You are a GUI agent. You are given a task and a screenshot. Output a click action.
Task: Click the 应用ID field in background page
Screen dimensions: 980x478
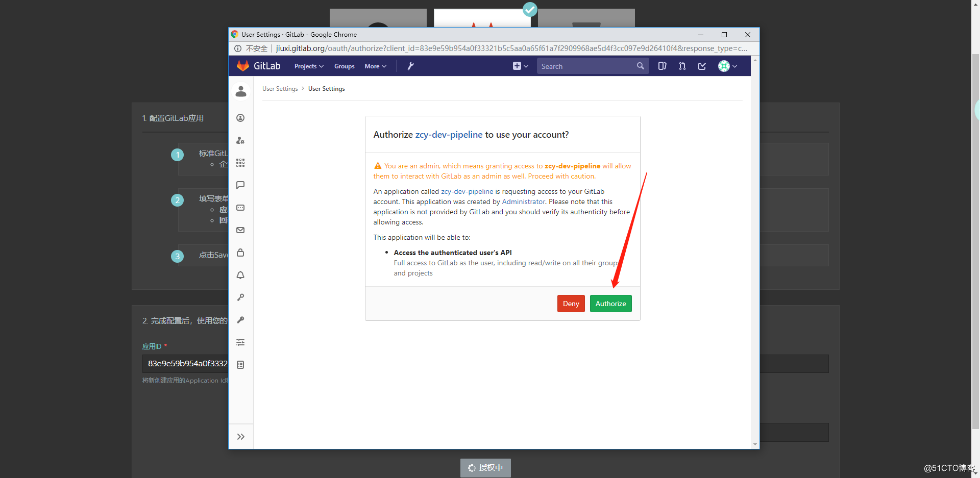[185, 364]
